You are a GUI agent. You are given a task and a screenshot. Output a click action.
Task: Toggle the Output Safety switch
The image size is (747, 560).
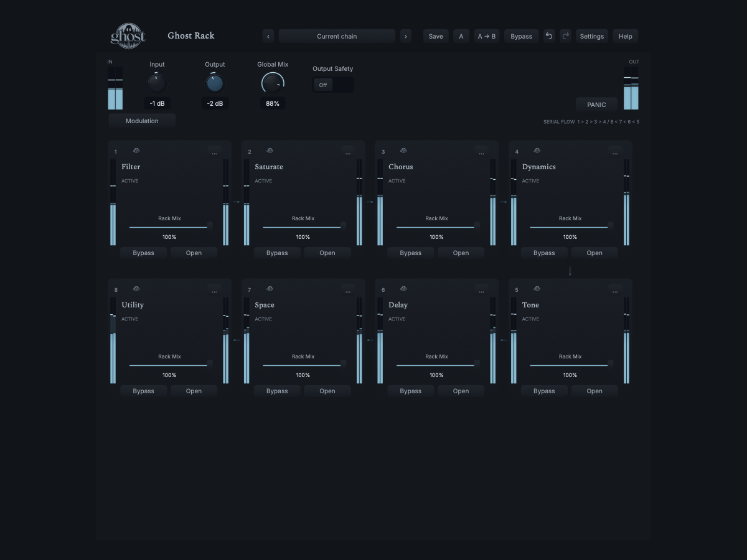pyautogui.click(x=332, y=85)
